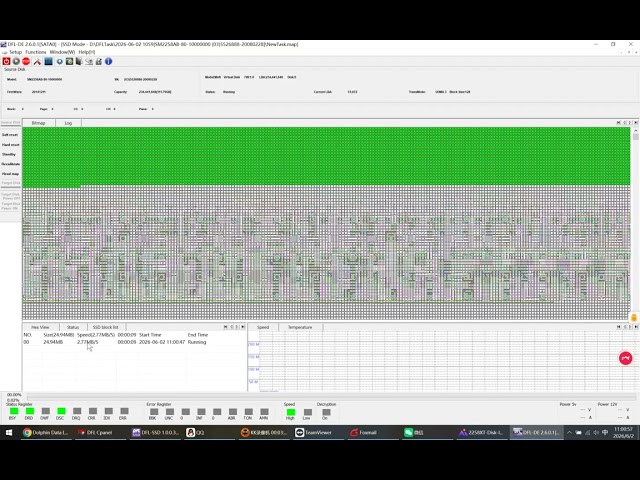Switch to the Bitmap tab
640x480 pixels.
38,123
